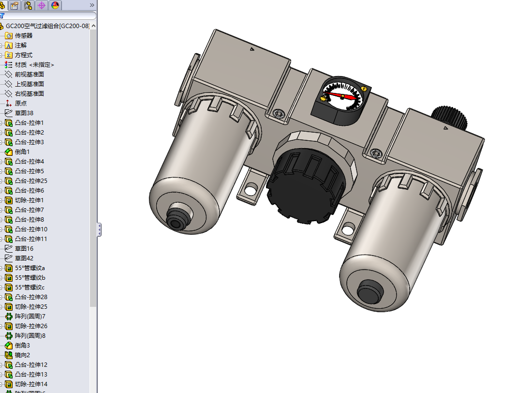Click the 倒角3 chamfer icon
The image size is (532, 393).
[x=9, y=346]
